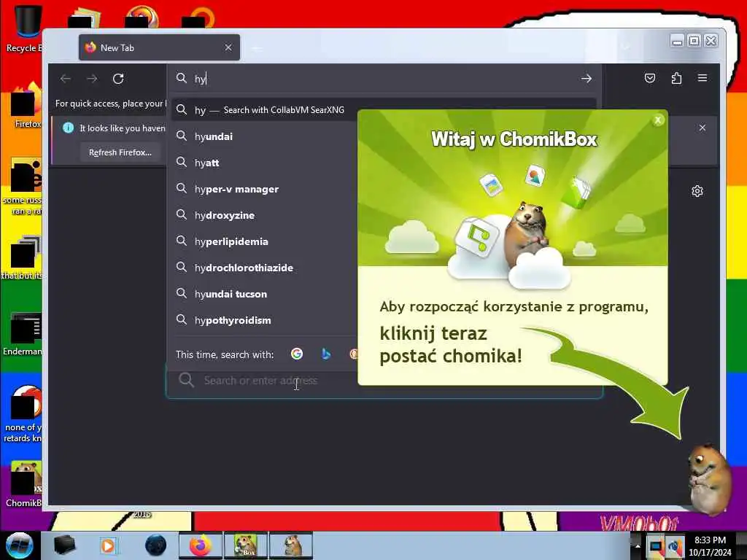Image resolution: width=747 pixels, height=560 pixels.
Task: Search this time with Google icon
Action: point(297,354)
